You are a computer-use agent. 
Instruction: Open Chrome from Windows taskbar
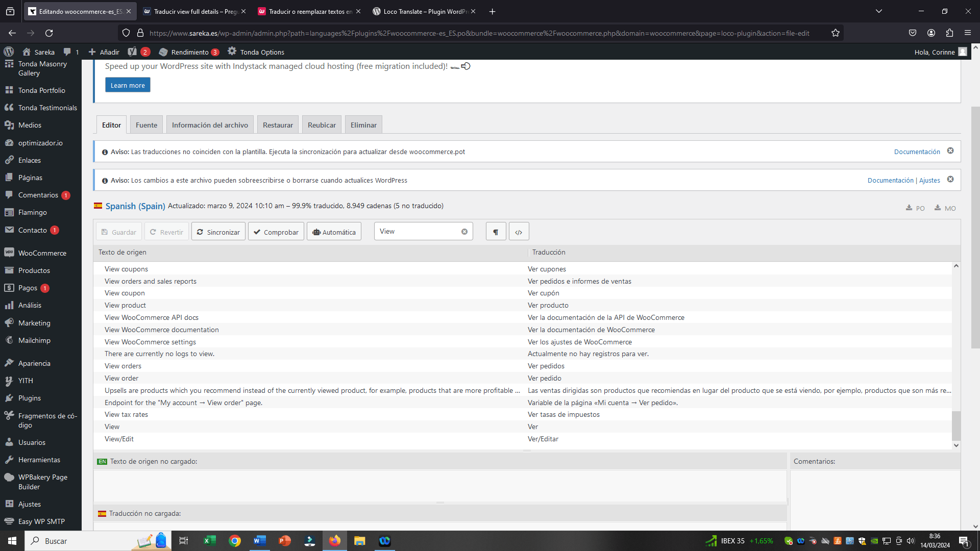pyautogui.click(x=235, y=541)
